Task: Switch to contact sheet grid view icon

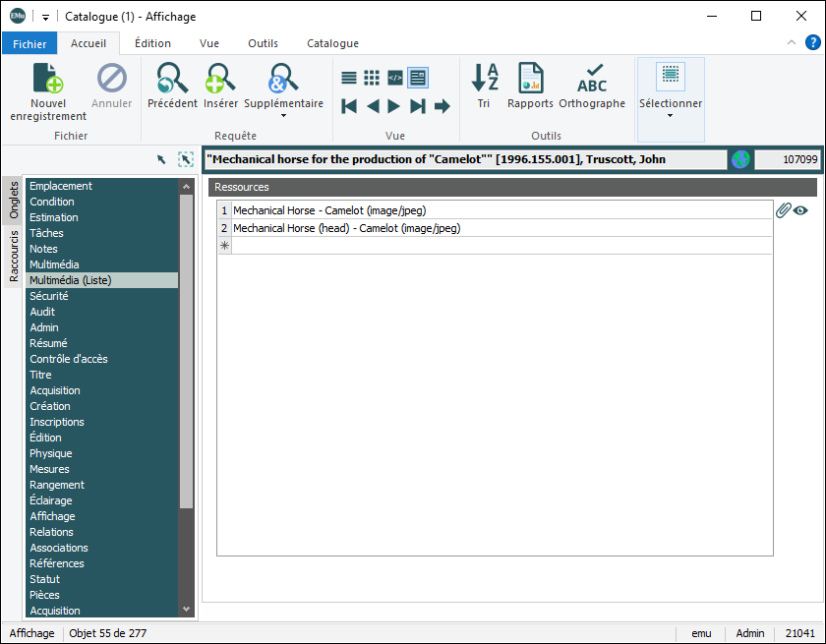Action: click(x=372, y=78)
